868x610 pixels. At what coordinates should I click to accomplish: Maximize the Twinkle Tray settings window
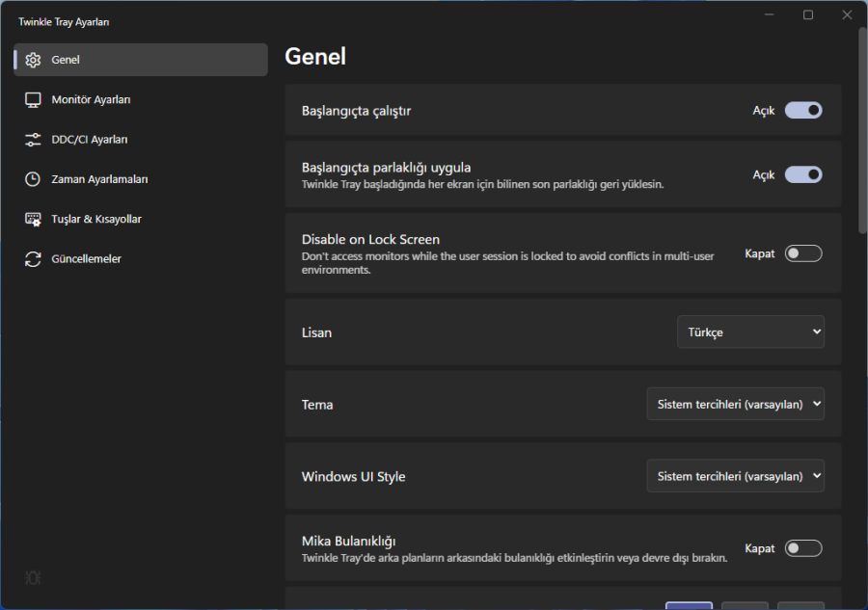tap(808, 14)
